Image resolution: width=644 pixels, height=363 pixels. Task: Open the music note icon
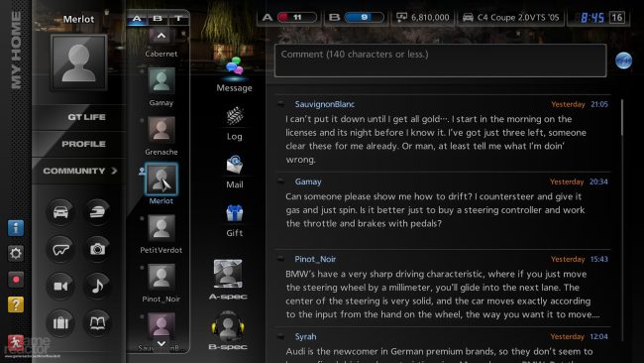tap(97, 286)
